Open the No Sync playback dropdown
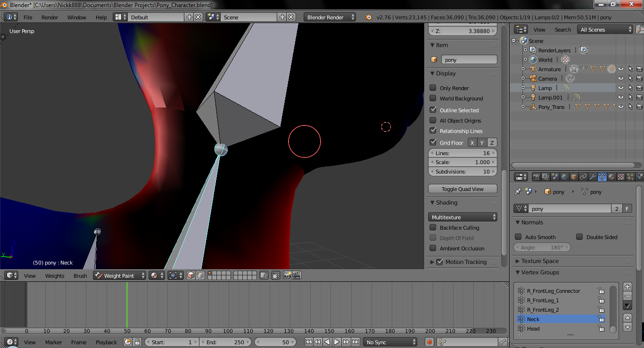Image resolution: width=644 pixels, height=348 pixels. [x=390, y=342]
